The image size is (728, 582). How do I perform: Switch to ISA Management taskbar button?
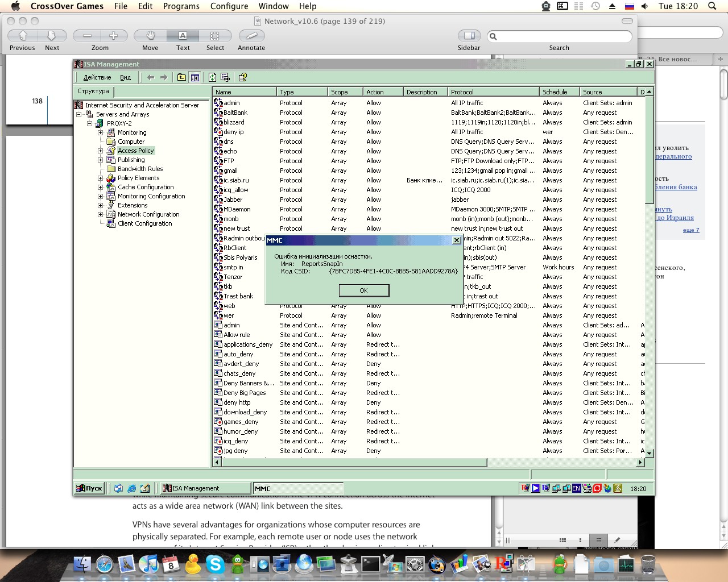(x=205, y=488)
